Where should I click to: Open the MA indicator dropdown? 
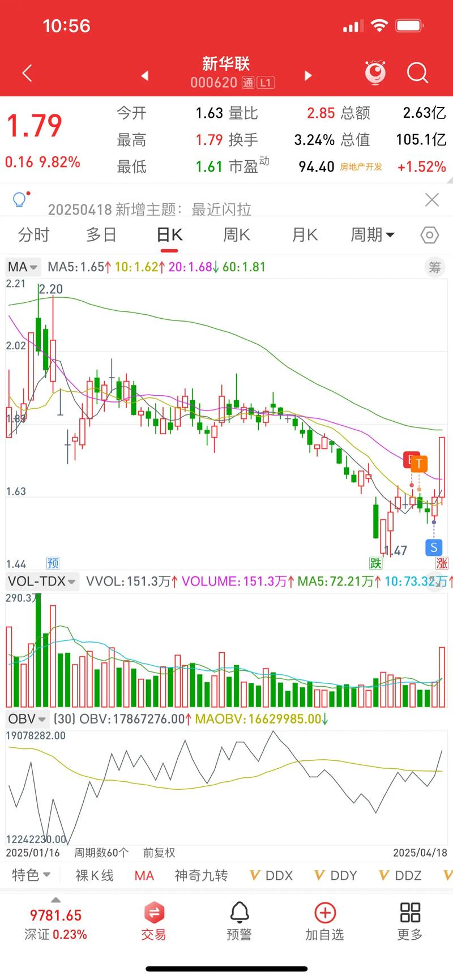(x=23, y=267)
